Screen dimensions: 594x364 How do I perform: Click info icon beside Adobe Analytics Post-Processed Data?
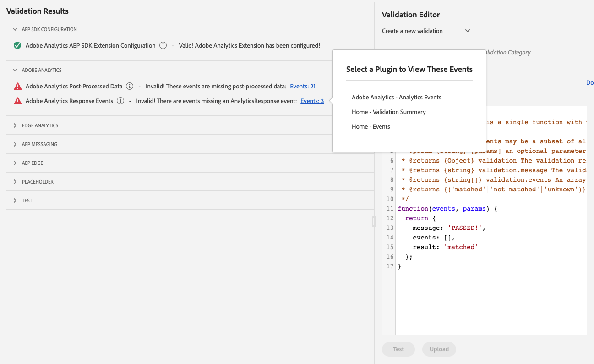tap(130, 86)
